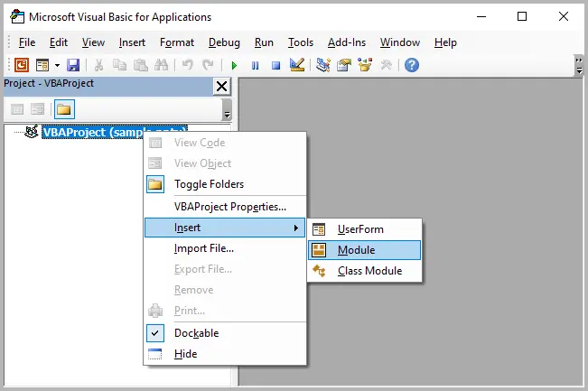588x391 pixels.
Task: Choose Toggle Folders in context menu
Action: pyautogui.click(x=225, y=184)
